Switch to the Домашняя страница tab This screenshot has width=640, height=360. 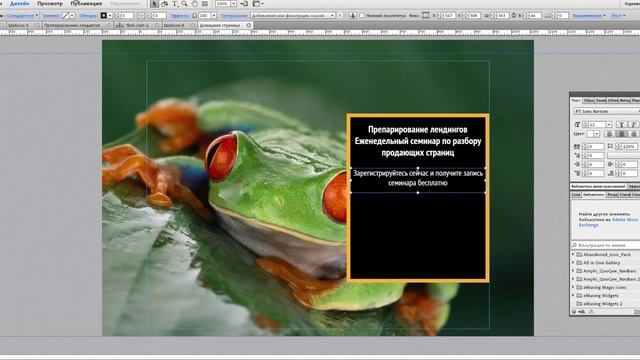tap(222, 25)
